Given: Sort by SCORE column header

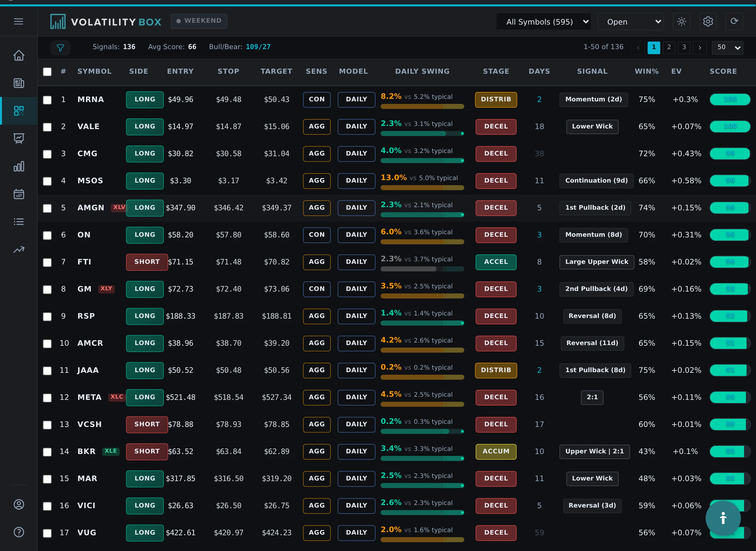Looking at the screenshot, I should pos(723,71).
